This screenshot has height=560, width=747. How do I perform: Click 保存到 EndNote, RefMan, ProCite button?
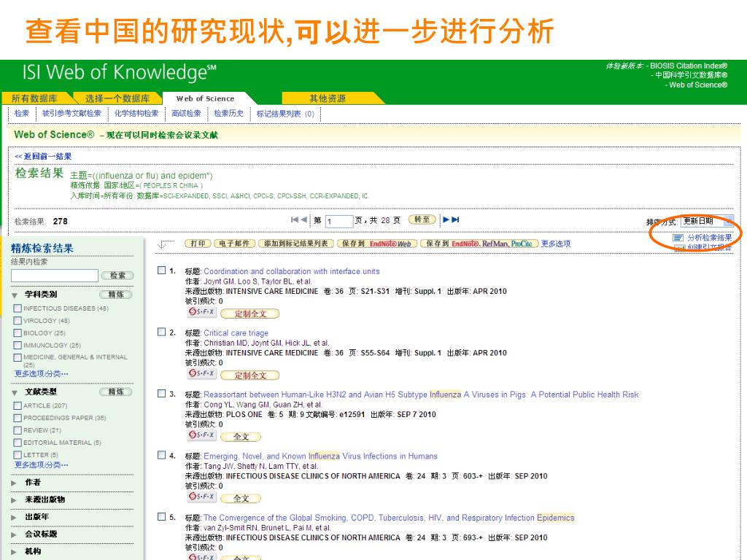tap(479, 244)
